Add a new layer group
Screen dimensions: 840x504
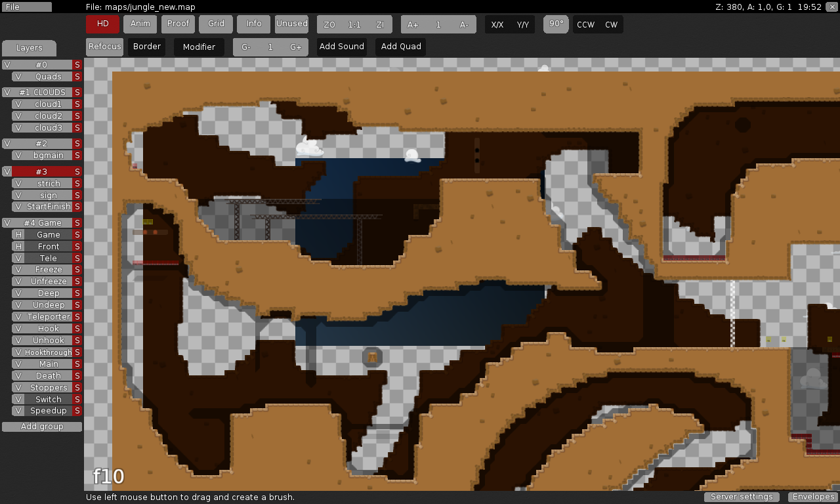42,427
